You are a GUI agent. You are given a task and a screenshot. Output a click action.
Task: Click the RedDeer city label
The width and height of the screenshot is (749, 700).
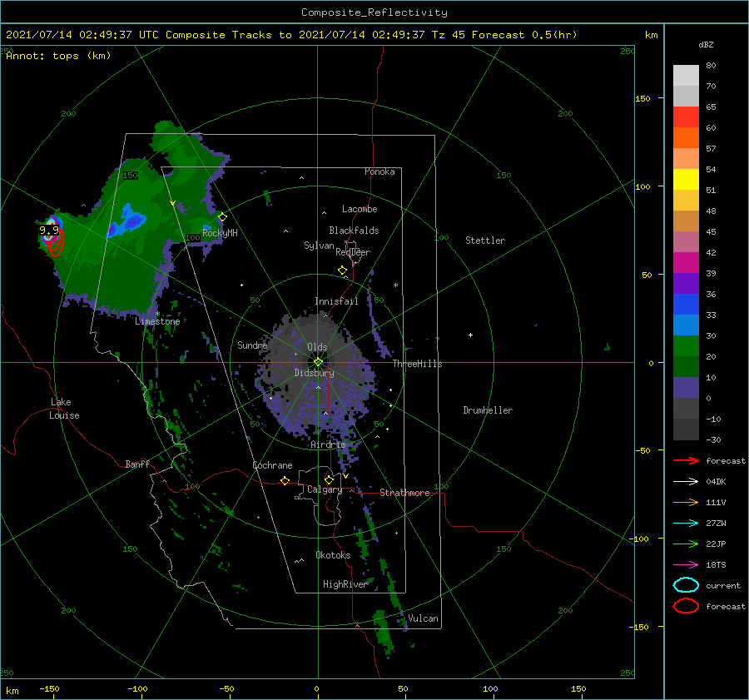coord(353,252)
